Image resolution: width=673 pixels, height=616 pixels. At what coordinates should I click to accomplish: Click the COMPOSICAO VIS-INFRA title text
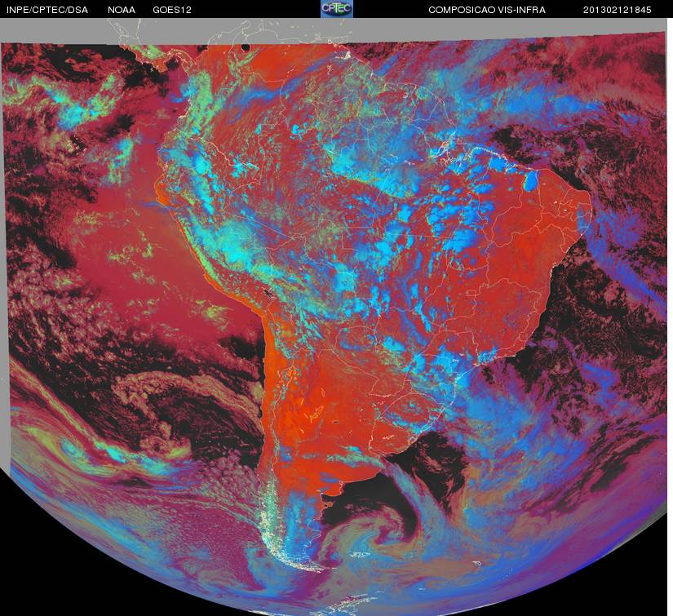tap(487, 10)
